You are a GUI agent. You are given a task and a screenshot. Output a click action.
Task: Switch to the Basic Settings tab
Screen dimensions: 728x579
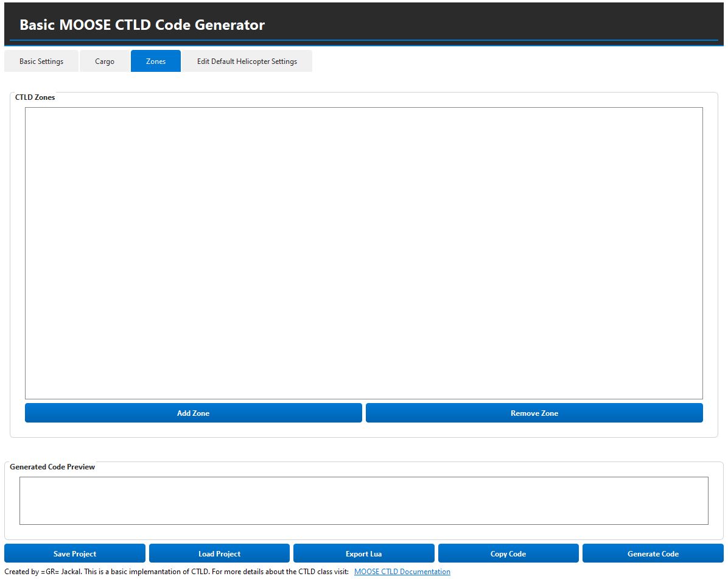point(41,61)
